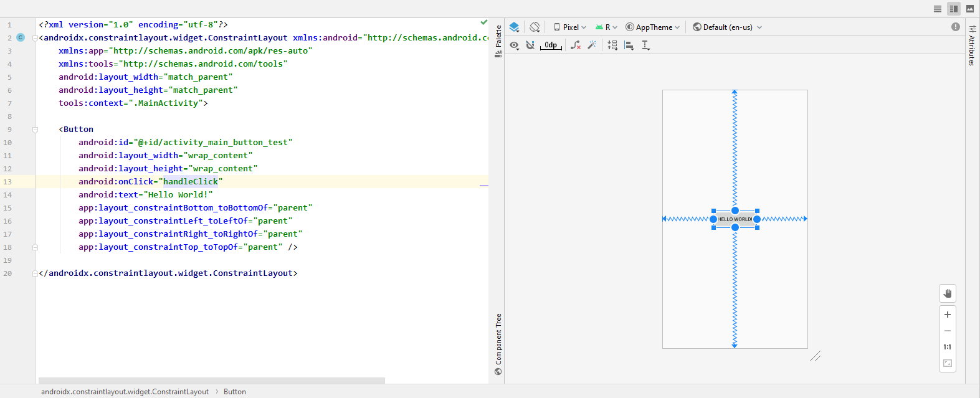
Task: Click the Pack/expand vertically icon
Action: click(x=612, y=45)
